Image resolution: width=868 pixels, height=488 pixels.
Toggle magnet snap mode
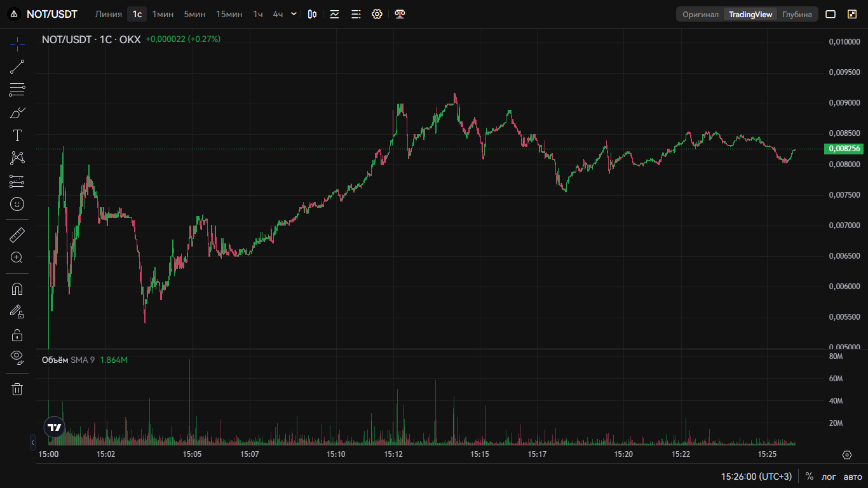17,289
